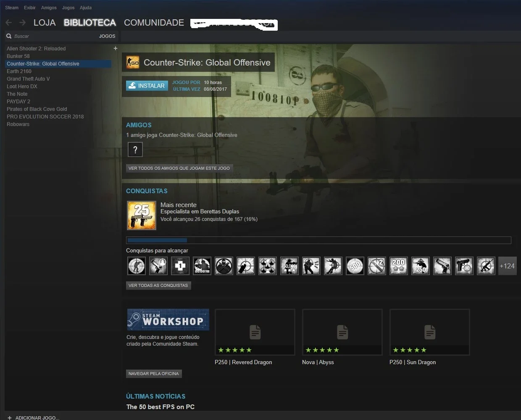Select the 00:00:15 timer achievement icon
This screenshot has width=521, height=420.
(202, 266)
